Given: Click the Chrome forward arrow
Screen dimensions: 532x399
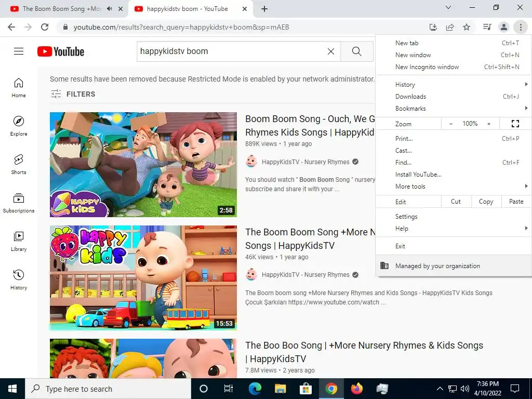Looking at the screenshot, I should click(x=28, y=27).
